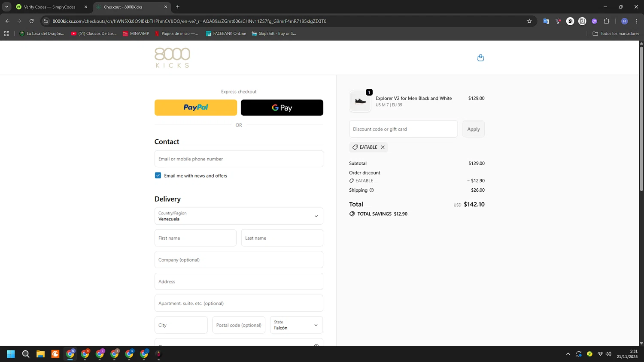Viewport: 644px width, 362px height.
Task: Open the volume tray icon
Action: coord(608,354)
